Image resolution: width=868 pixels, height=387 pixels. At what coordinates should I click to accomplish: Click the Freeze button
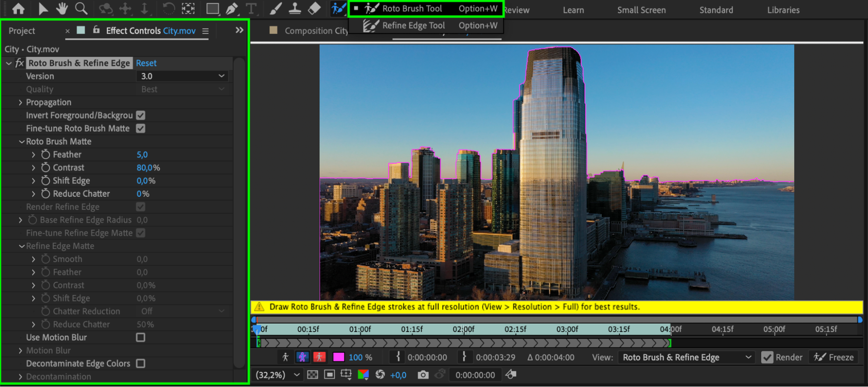[834, 357]
